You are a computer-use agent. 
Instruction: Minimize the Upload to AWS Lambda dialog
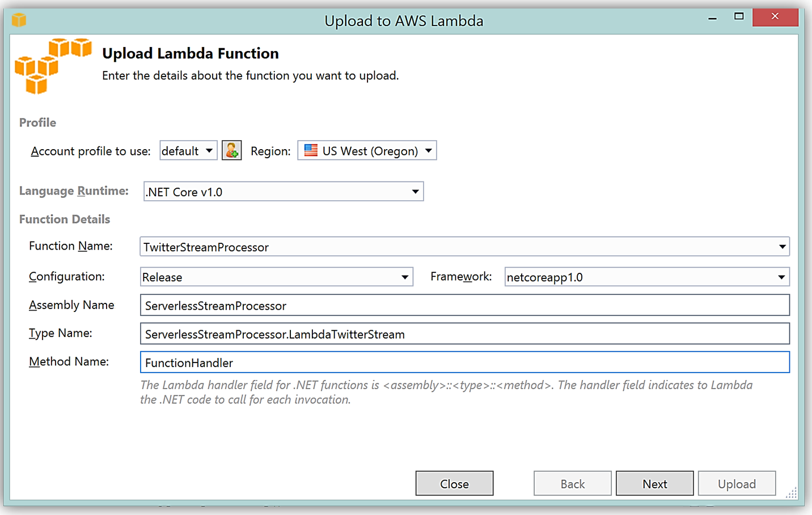click(713, 18)
